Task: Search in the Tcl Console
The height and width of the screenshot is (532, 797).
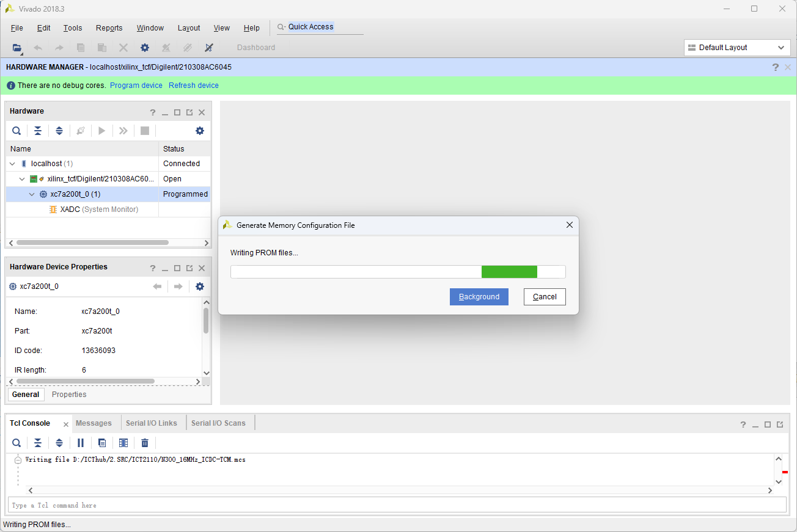Action: (x=17, y=443)
